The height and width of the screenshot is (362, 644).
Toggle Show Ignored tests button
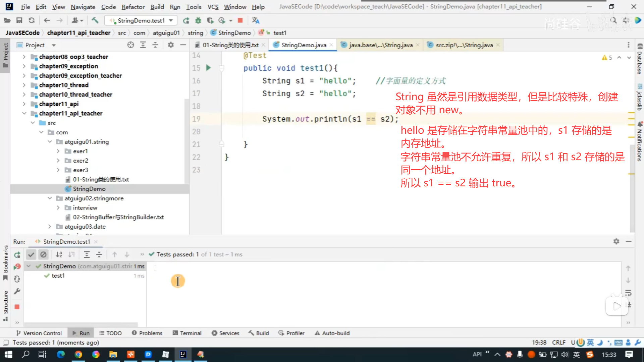43,255
